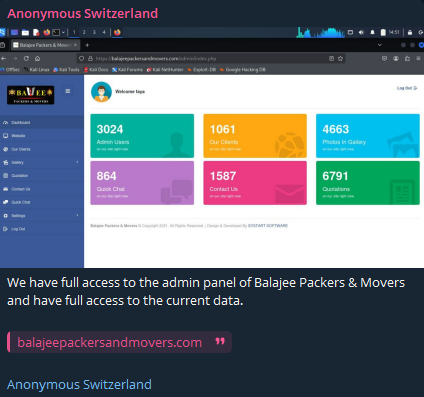Viewport: 424px width, 397px height.
Task: Open the Kali Forums bookmark
Action: 127,70
